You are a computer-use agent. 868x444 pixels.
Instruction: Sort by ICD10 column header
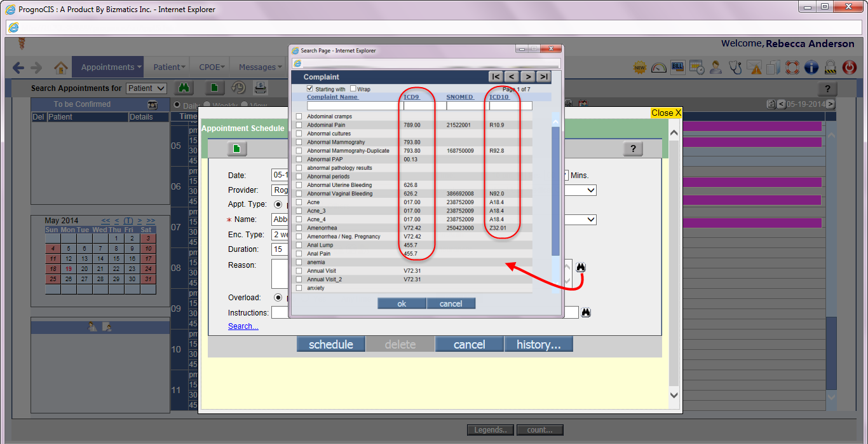[499, 97]
